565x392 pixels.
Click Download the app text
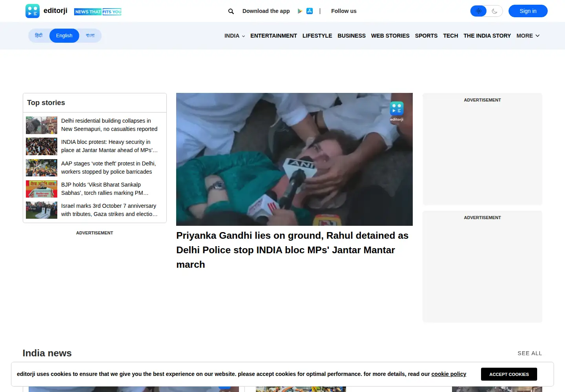[266, 11]
